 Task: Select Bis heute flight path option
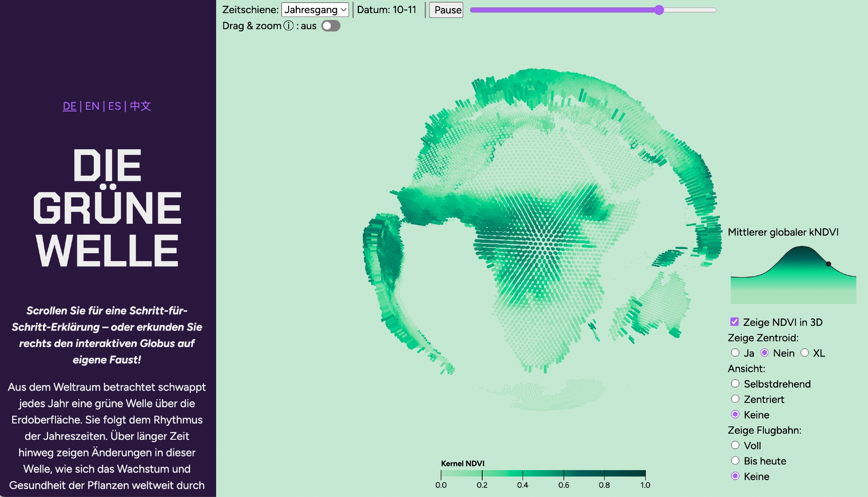[x=735, y=461]
